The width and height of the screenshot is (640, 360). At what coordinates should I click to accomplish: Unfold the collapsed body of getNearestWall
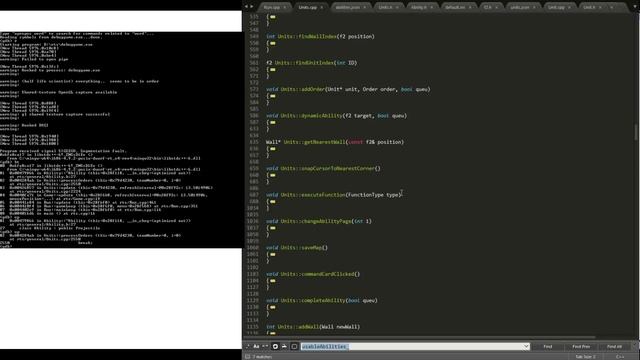(x=273, y=149)
